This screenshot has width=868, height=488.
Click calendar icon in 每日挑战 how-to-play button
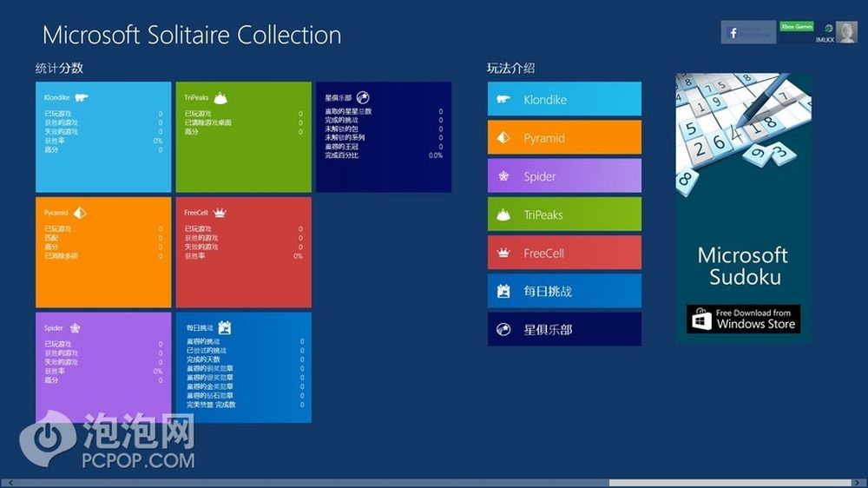point(503,291)
